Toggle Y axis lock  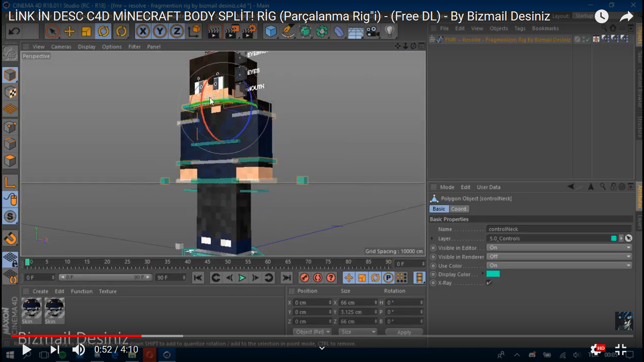click(160, 32)
